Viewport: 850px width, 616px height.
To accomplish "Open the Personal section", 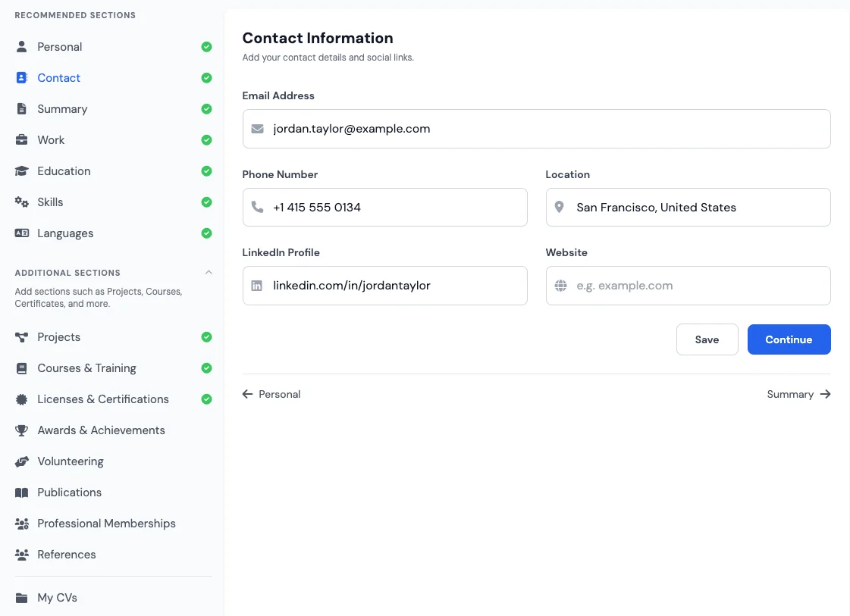I will [x=113, y=46].
